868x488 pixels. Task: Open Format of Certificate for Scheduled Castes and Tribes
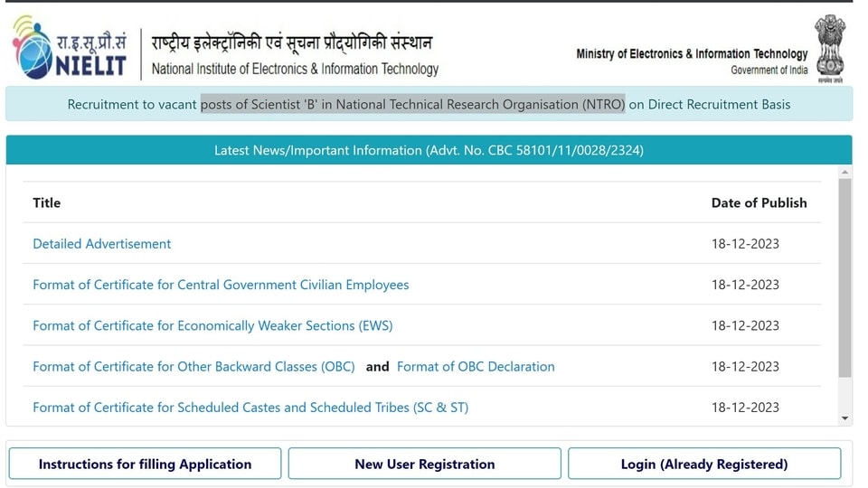[250, 408]
